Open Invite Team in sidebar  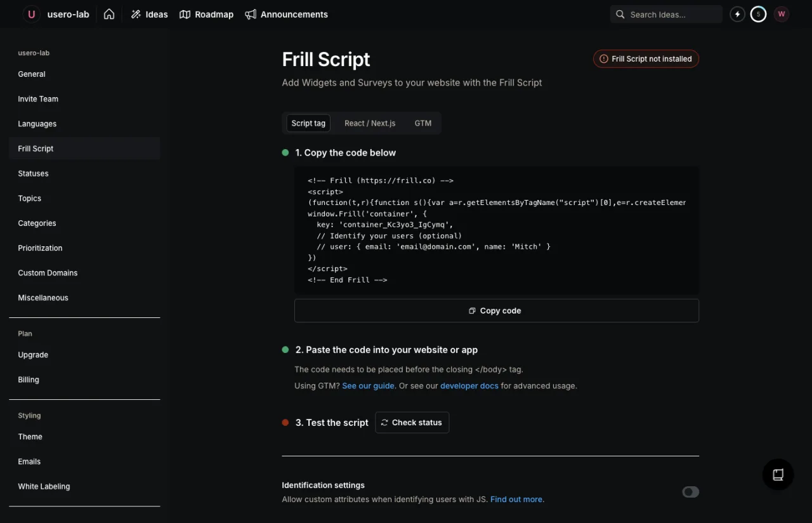coord(84,99)
